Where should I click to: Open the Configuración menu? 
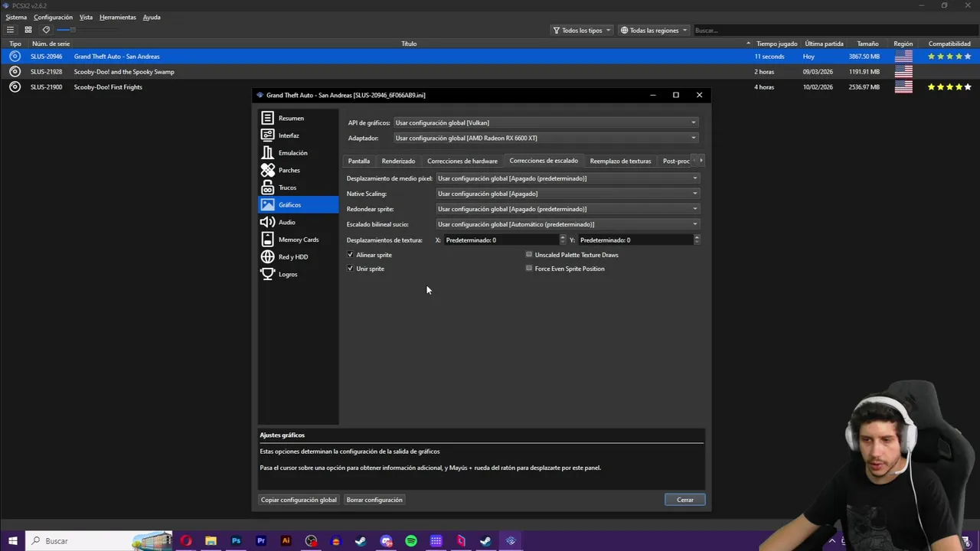click(53, 17)
